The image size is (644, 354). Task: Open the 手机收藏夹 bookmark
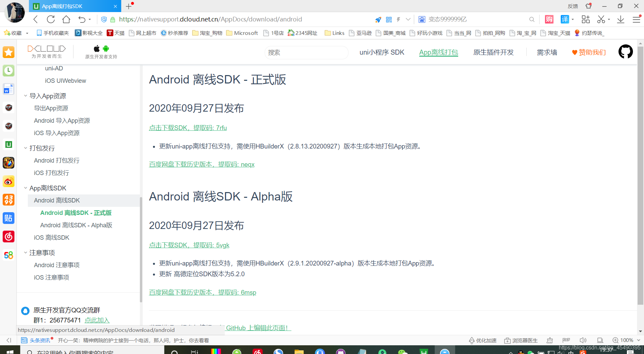pyautogui.click(x=53, y=33)
